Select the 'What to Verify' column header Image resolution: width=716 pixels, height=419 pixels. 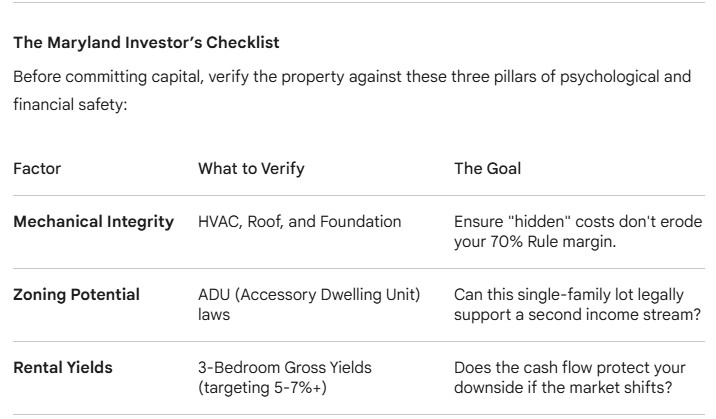click(x=251, y=169)
